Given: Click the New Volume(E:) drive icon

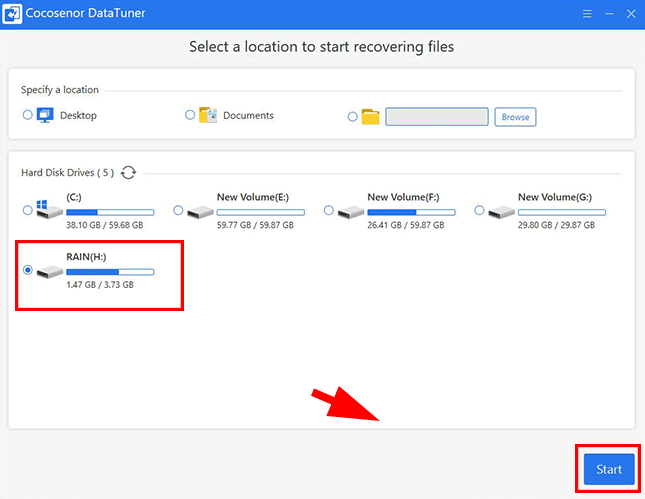Looking at the screenshot, I should (200, 211).
